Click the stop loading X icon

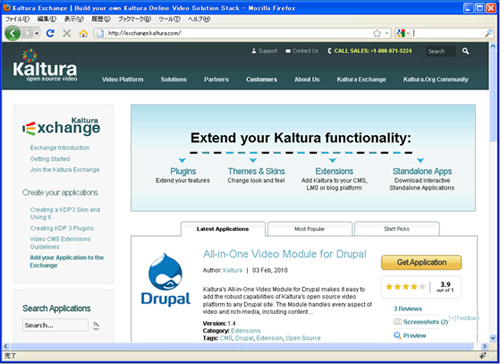67,33
